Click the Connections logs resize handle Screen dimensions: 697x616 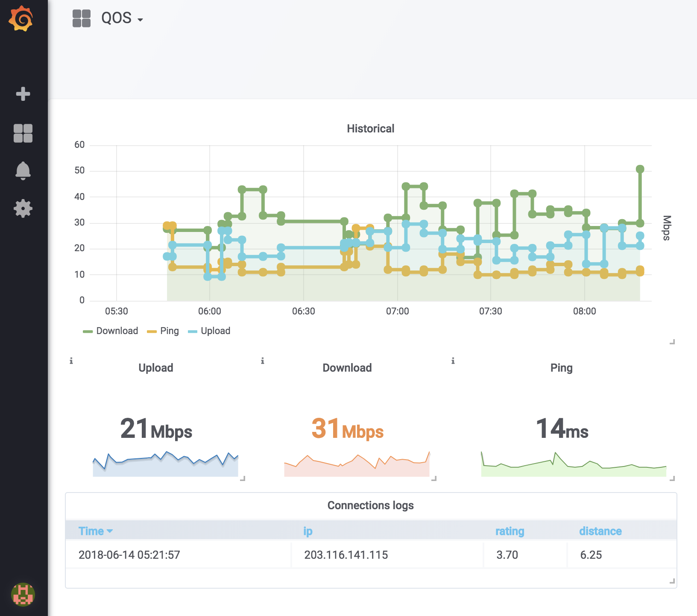point(672,581)
